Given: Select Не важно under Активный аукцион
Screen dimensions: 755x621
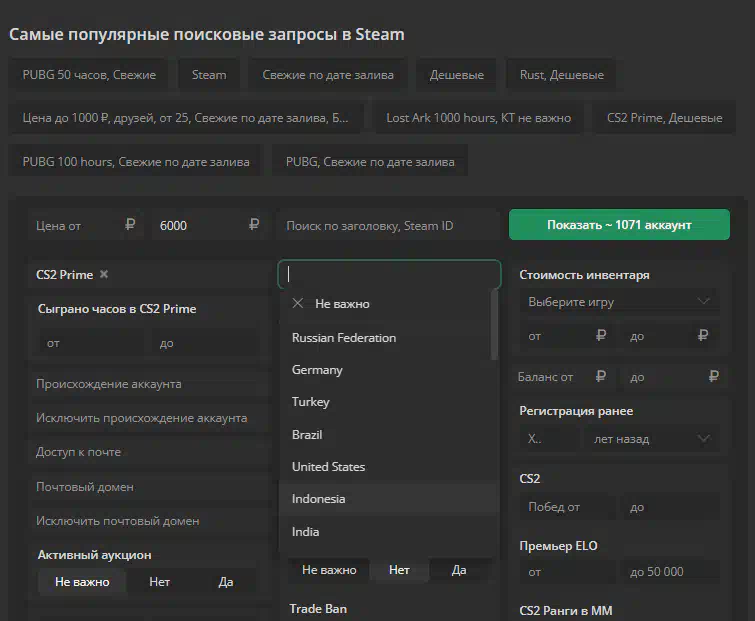Looking at the screenshot, I should [x=82, y=582].
